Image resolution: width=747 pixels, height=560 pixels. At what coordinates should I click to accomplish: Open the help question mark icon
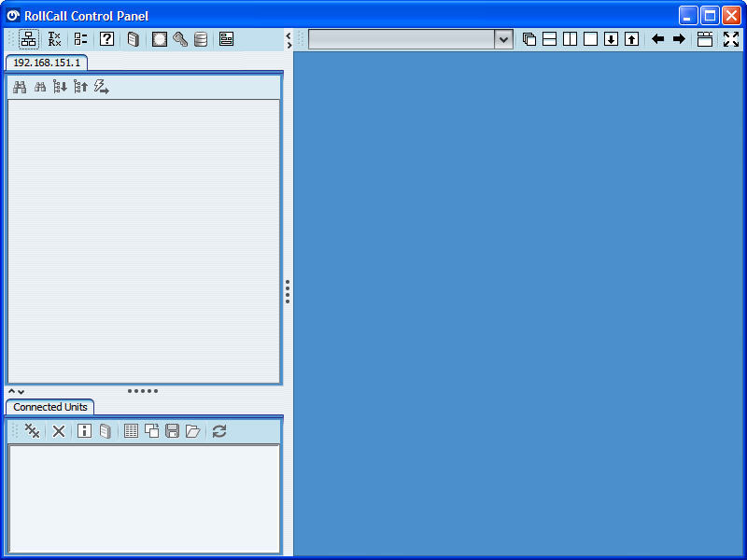(106, 39)
